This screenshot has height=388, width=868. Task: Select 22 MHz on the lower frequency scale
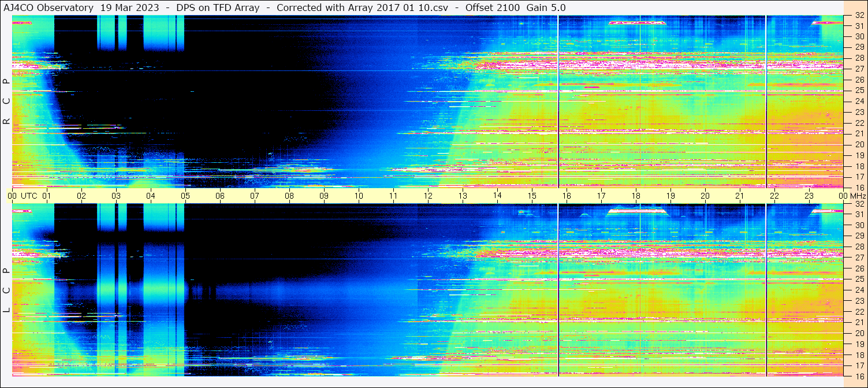tap(858, 312)
